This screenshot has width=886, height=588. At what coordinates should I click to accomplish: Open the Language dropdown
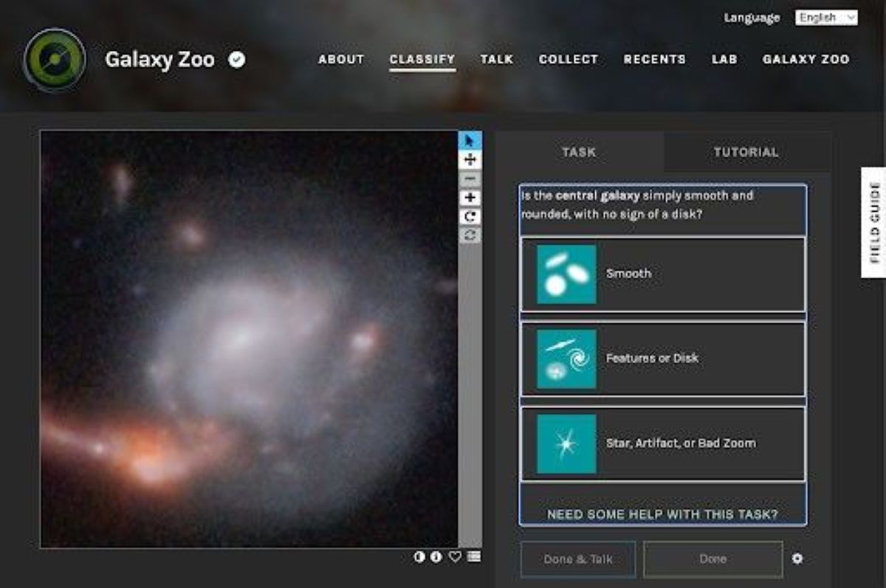pos(825,18)
